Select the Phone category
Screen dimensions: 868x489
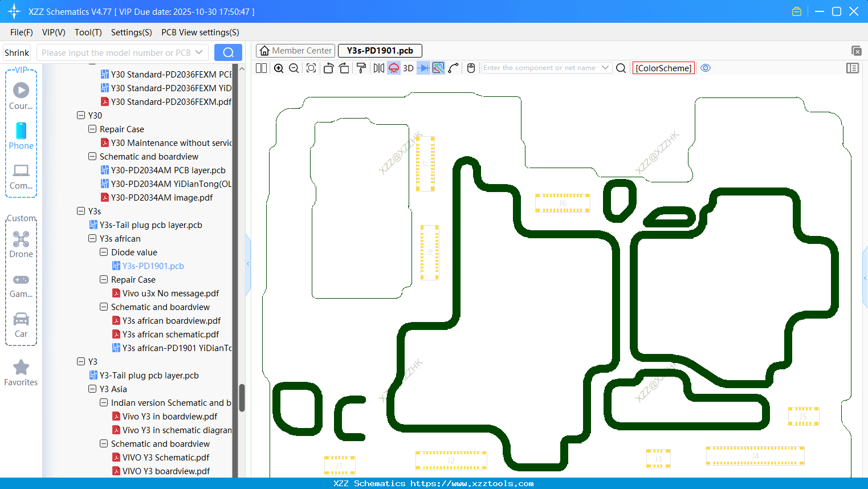(x=21, y=136)
